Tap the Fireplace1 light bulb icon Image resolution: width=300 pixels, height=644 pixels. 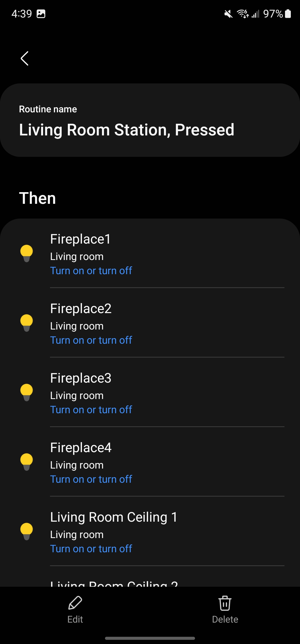coord(27,253)
